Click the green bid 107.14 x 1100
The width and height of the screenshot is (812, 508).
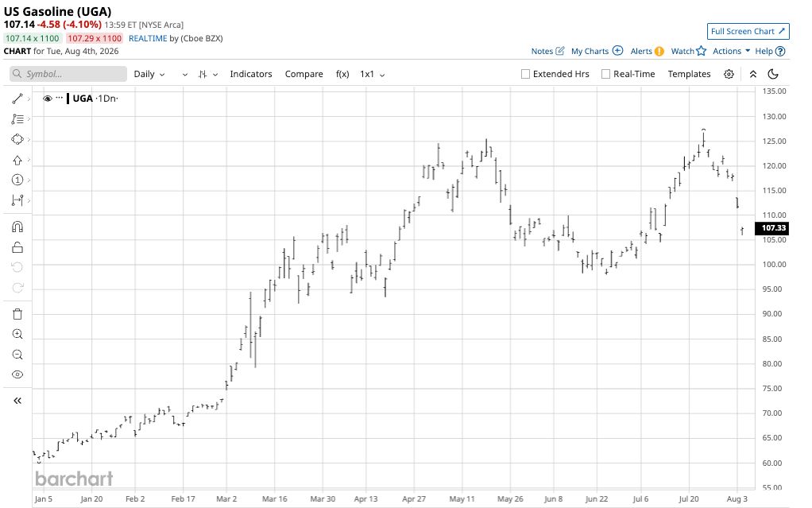[x=32, y=38]
